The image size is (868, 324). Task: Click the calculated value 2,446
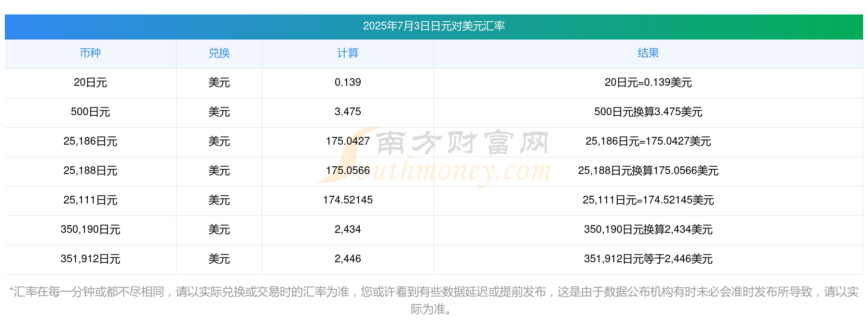(x=348, y=259)
